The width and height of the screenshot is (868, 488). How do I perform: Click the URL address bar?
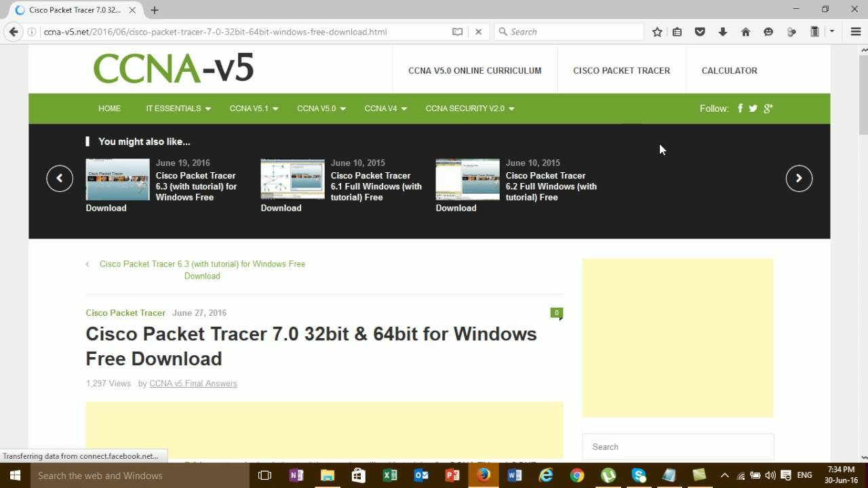point(244,32)
